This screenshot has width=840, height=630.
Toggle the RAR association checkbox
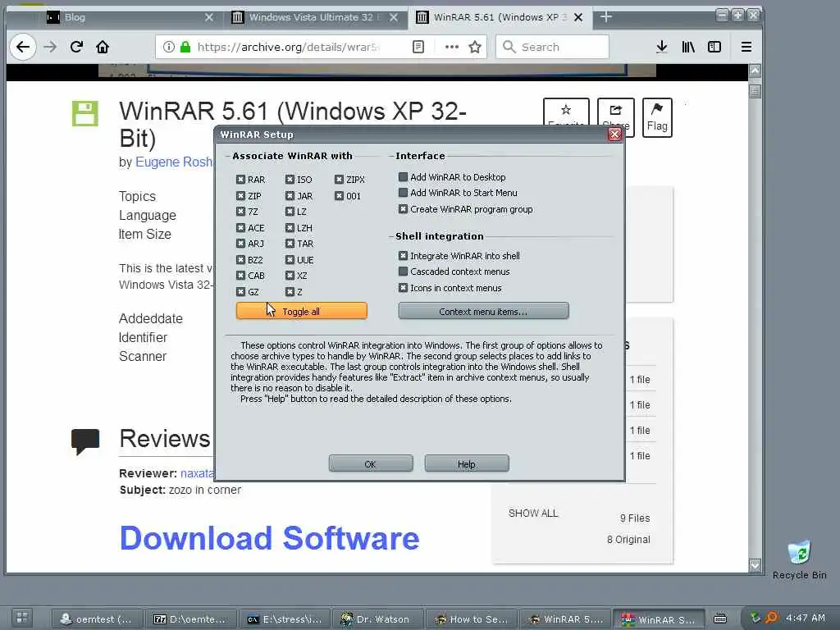tap(240, 180)
